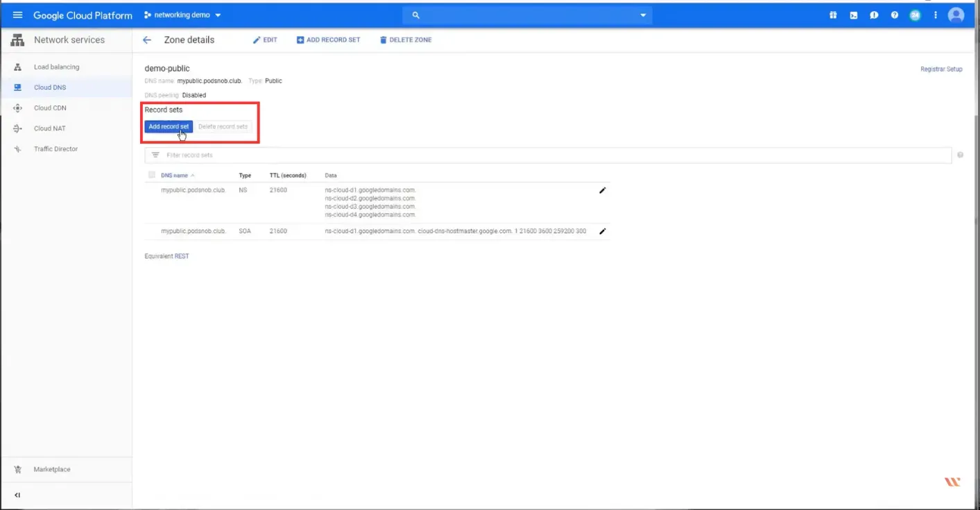The width and height of the screenshot is (980, 510).
Task: Click the Data column header
Action: click(331, 176)
